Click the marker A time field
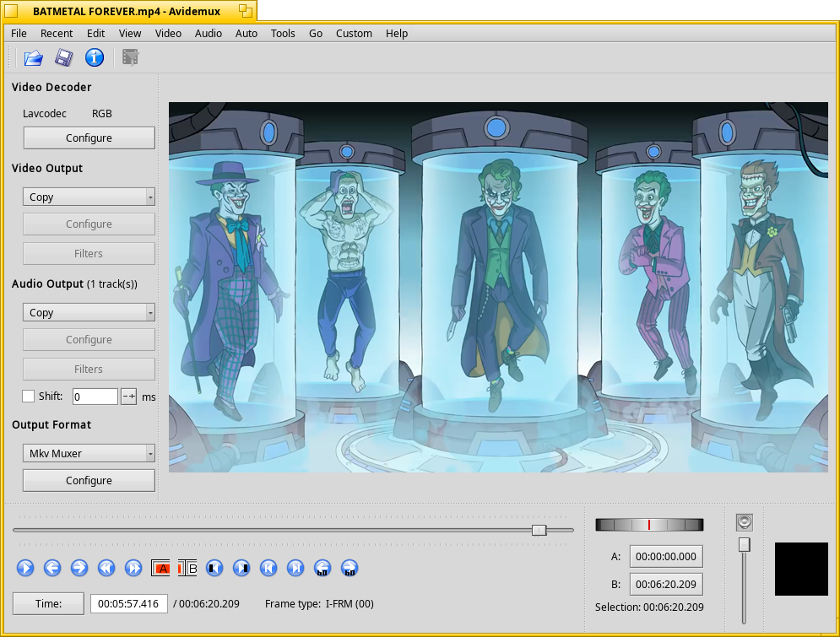Viewport: 840px width, 637px height. [x=666, y=557]
